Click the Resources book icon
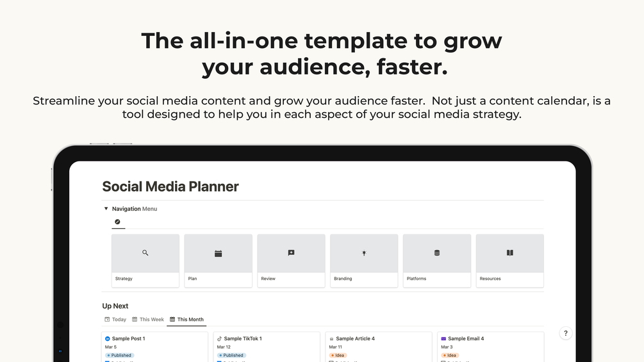Image resolution: width=644 pixels, height=362 pixels. (x=510, y=253)
